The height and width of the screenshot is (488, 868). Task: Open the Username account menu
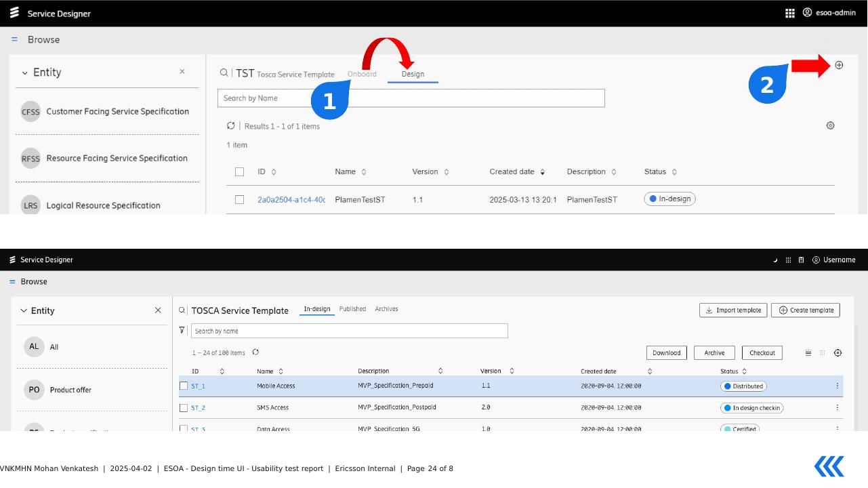834,260
